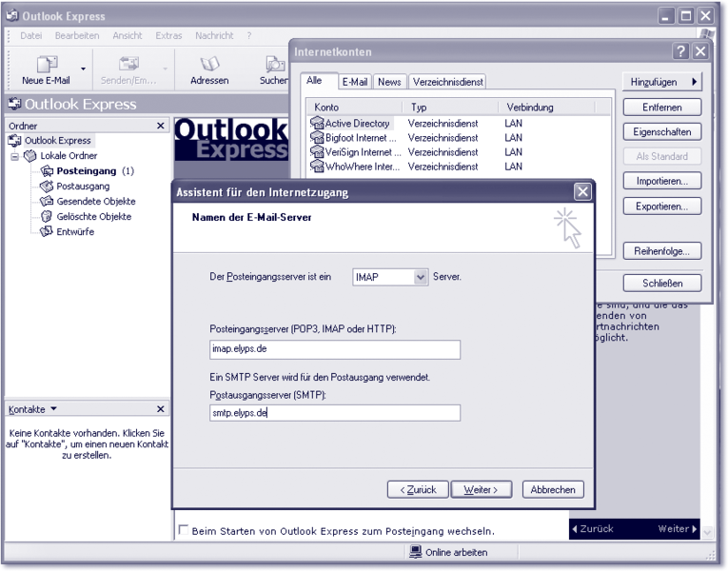The image size is (728, 571).
Task: Click the Neue E-Mail toolbar icon
Action: 46,65
